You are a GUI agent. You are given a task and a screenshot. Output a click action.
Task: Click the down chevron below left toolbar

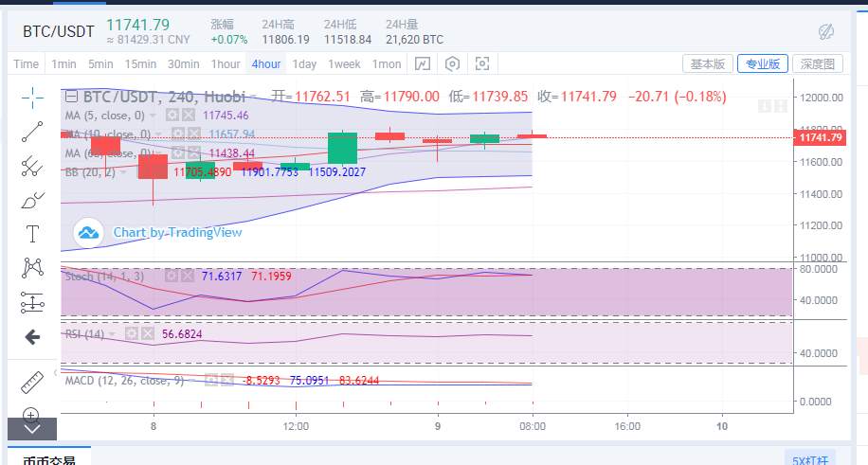click(x=32, y=429)
